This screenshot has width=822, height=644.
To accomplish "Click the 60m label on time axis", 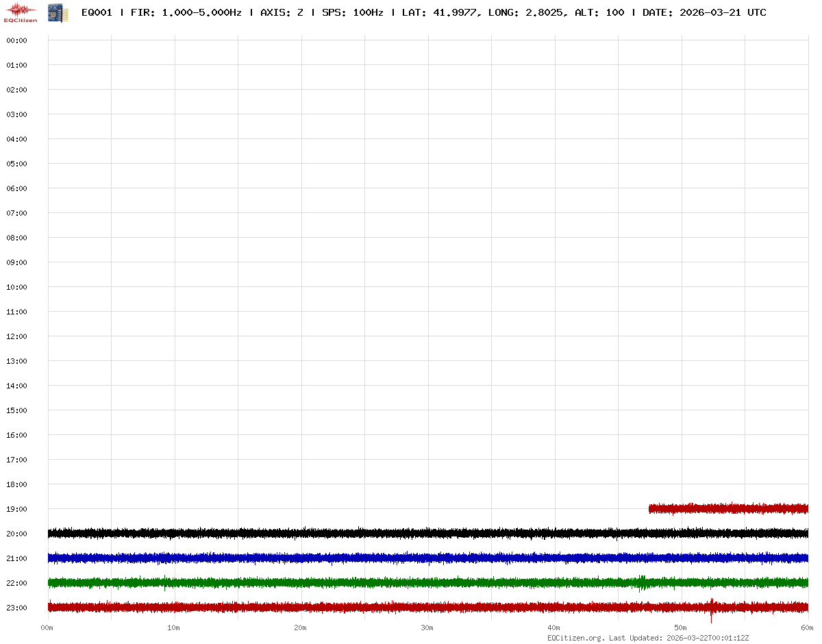I will pos(807,628).
